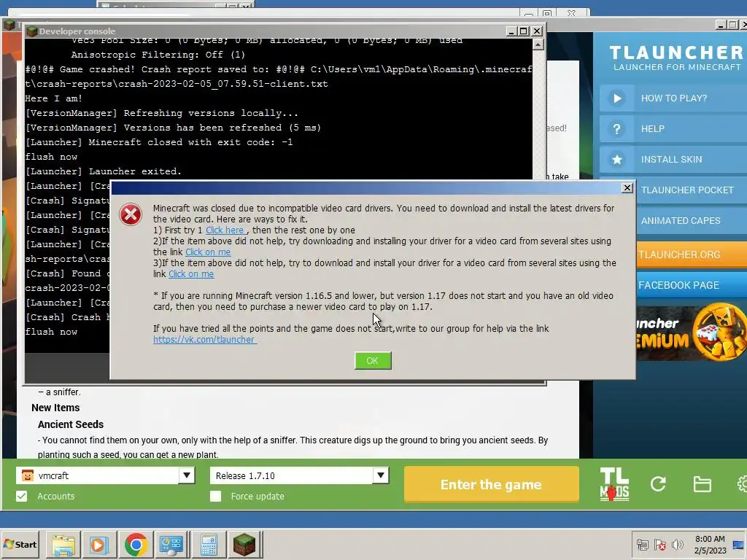Click the TLauncher Premium banner
The width and height of the screenshot is (747, 560).
click(692, 332)
